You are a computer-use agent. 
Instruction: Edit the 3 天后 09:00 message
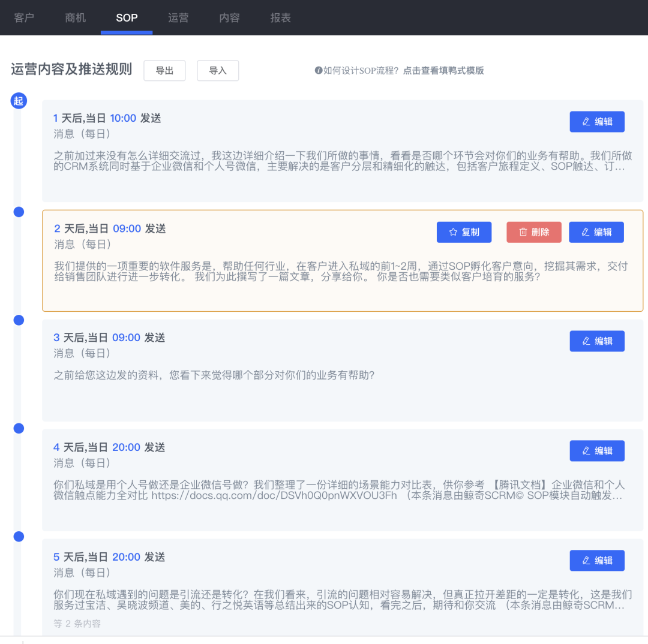pos(597,341)
